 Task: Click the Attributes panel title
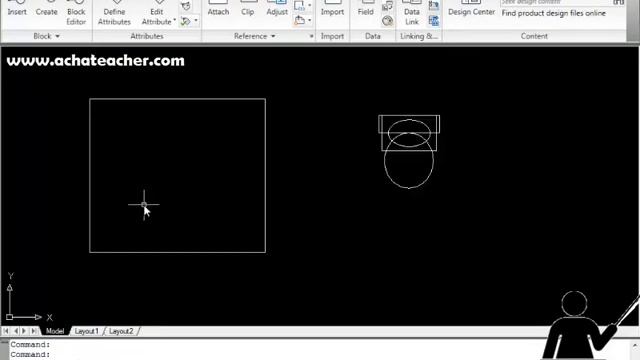(147, 36)
